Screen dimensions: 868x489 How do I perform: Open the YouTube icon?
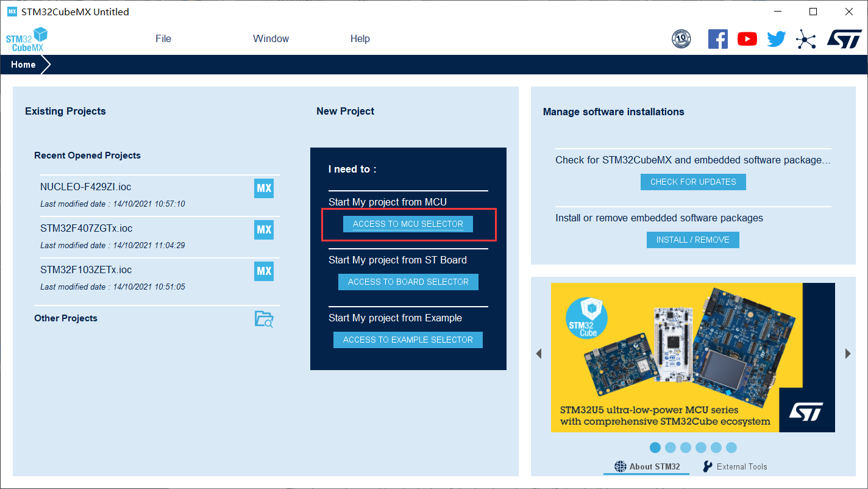pos(747,39)
